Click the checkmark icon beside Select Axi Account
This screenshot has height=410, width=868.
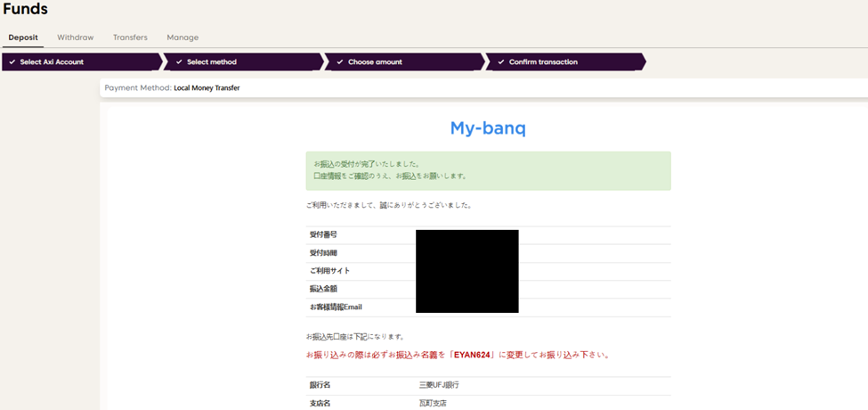(x=12, y=62)
